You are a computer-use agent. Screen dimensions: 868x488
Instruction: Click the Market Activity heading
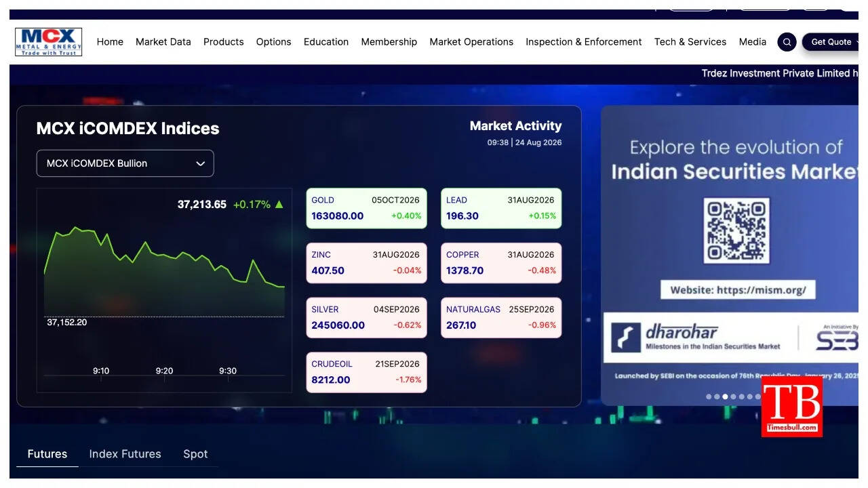[x=516, y=126]
